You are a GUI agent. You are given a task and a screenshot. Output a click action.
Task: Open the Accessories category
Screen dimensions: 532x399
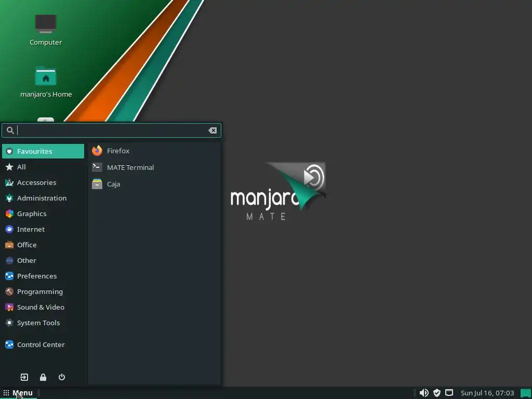[43, 182]
